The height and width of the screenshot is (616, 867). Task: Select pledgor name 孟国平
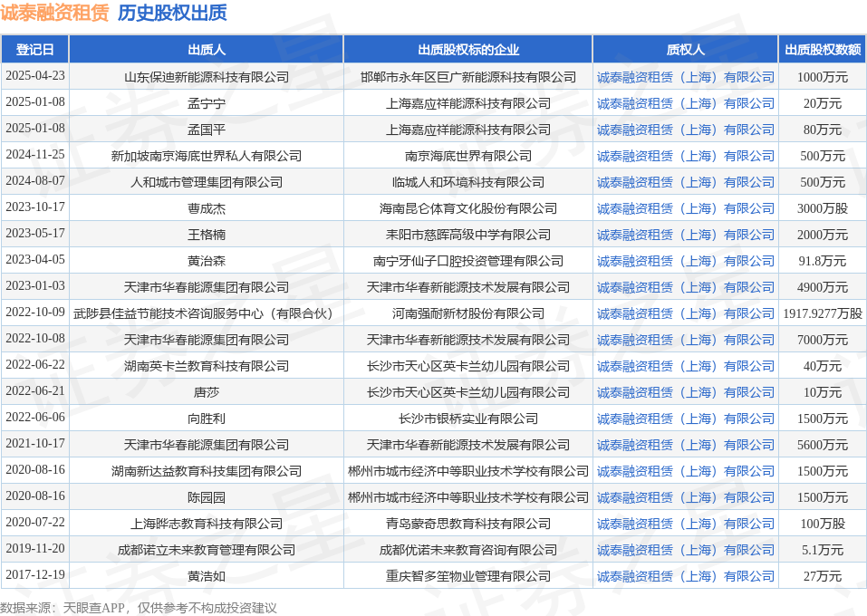pos(207,130)
